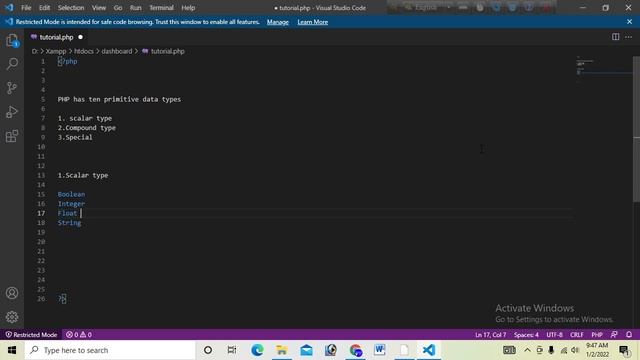Click the Restricted Mode status bar item
This screenshot has width=640, height=360.
pyautogui.click(x=31, y=335)
